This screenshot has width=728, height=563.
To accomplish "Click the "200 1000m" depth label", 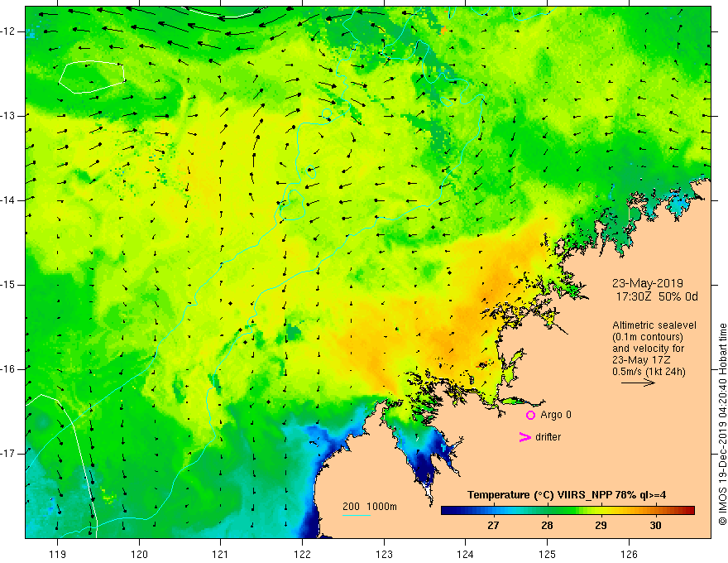I will point(370,507).
